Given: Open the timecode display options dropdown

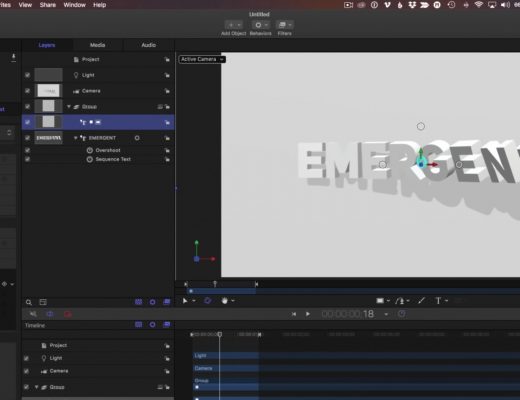Looking at the screenshot, I should 386,314.
